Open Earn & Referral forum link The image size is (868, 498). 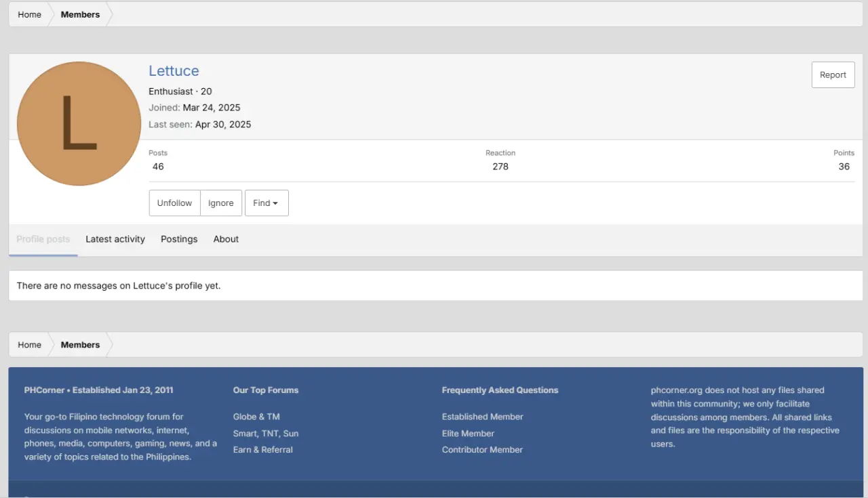click(263, 450)
